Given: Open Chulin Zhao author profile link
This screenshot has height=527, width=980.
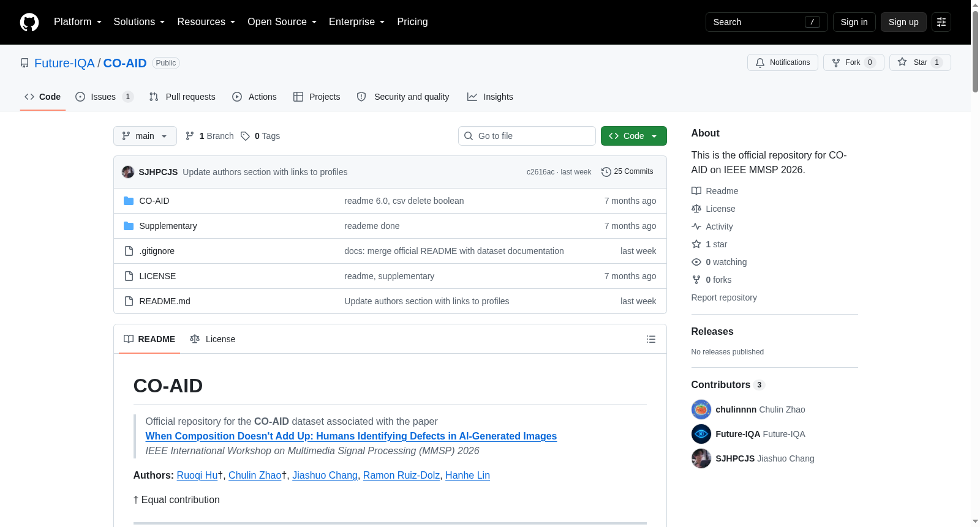Looking at the screenshot, I should (255, 475).
